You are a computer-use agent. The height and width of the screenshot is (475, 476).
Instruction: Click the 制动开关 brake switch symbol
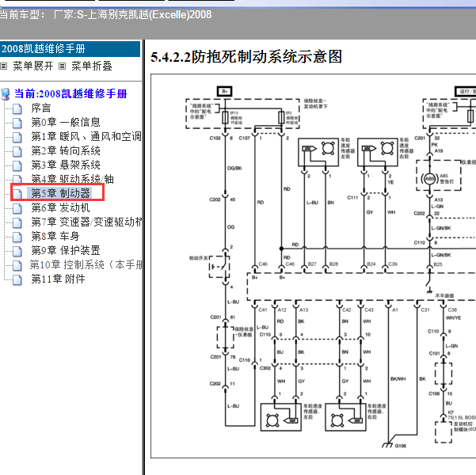click(220, 267)
